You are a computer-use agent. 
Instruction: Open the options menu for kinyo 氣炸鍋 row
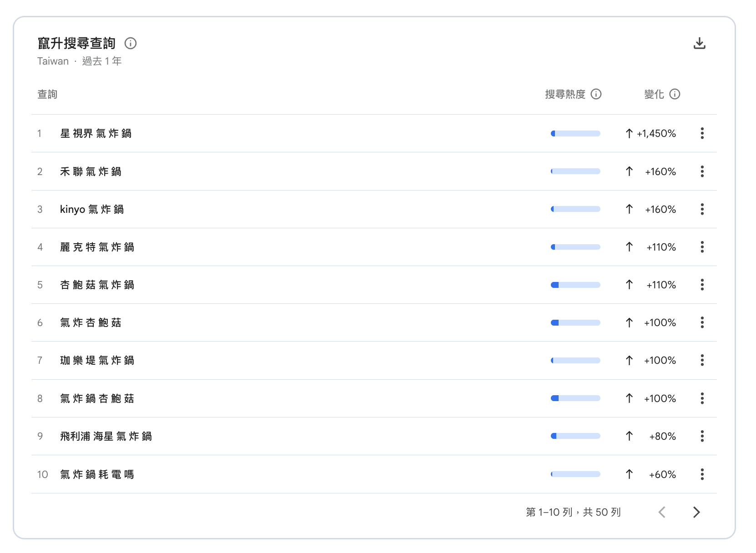702,209
